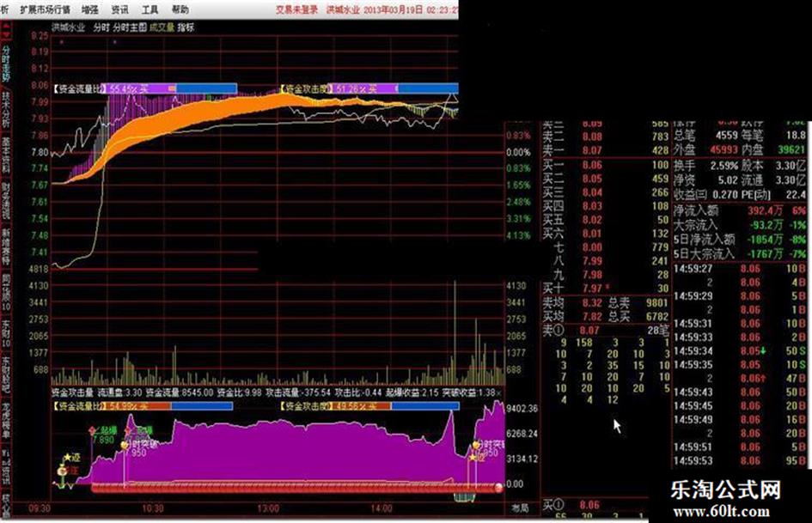Viewport: 812px width, 523px height.
Task: Click the 净流入额 392.4万 row
Action: [x=740, y=210]
